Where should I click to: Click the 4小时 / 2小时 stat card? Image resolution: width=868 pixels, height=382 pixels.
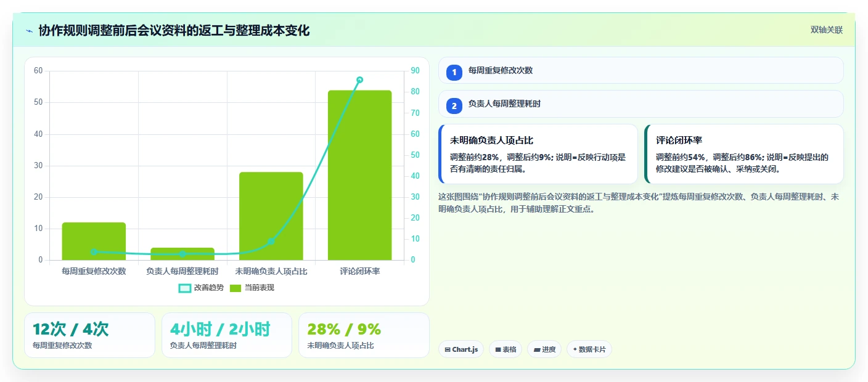click(226, 335)
